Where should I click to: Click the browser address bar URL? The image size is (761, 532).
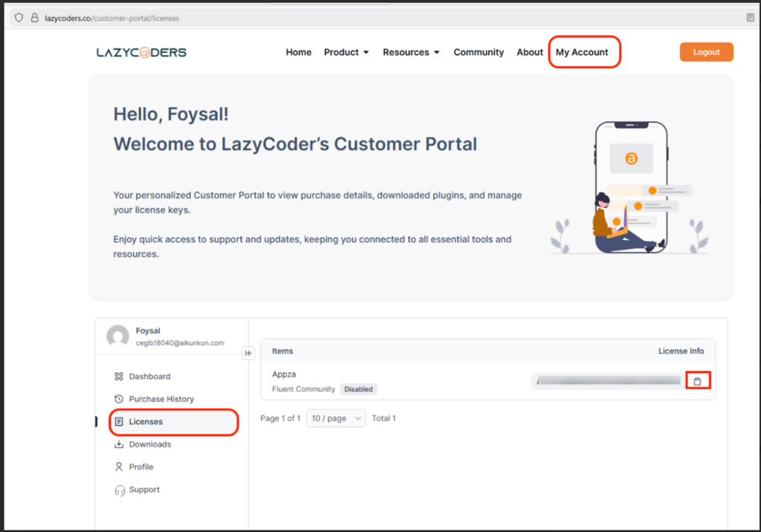coord(111,18)
